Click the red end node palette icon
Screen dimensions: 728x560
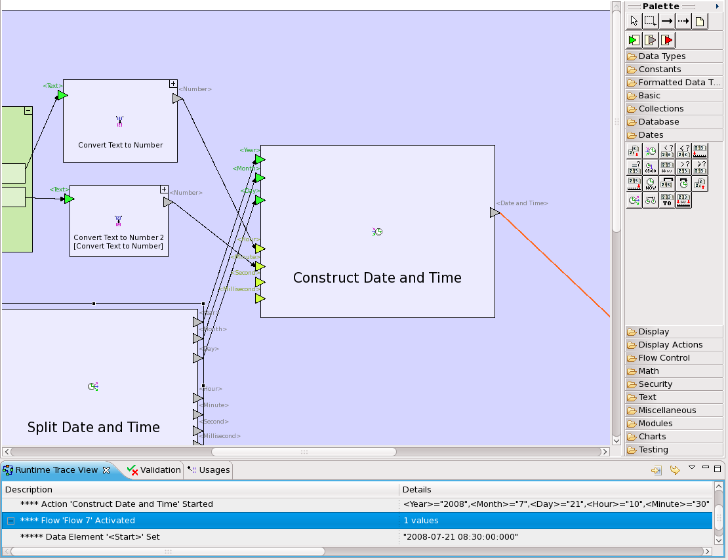(668, 40)
